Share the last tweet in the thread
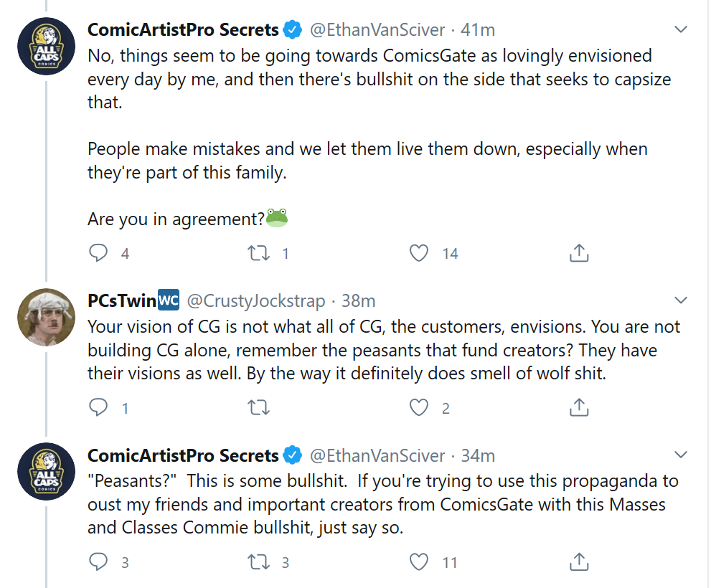 (579, 561)
